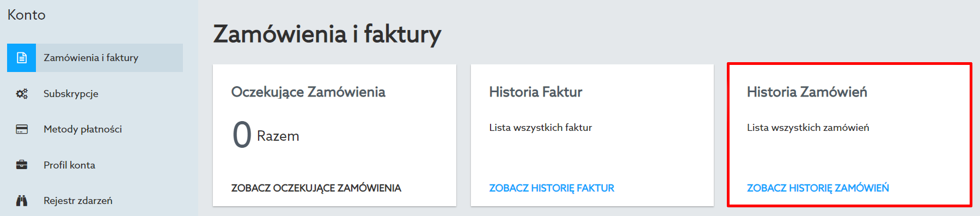Click the ZOBACZ HISTORIĘ FAKTUR link

click(x=552, y=188)
